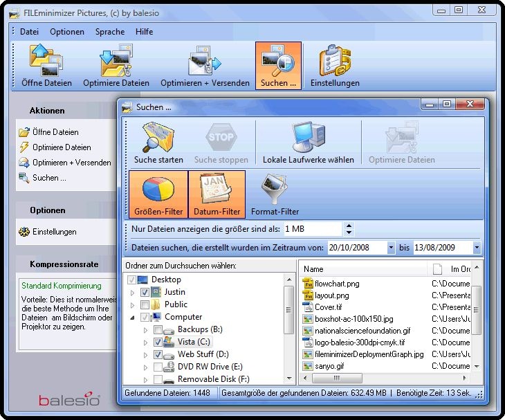Click the file icon of layout.png
Viewport: 505px width, 420px height.
click(x=308, y=295)
